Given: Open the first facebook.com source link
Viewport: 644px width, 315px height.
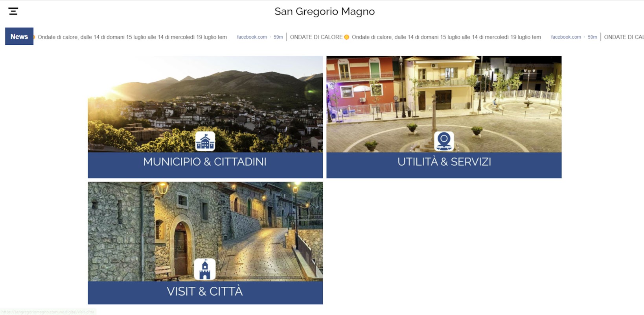Looking at the screenshot, I should 252,37.
